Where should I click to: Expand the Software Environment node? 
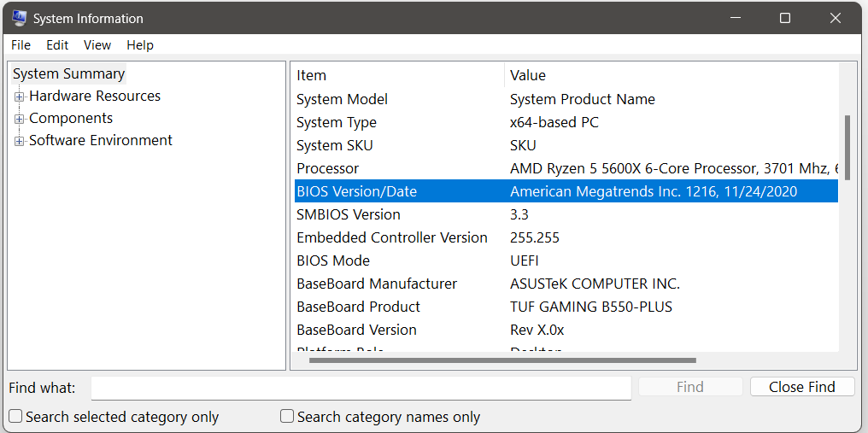tap(20, 141)
